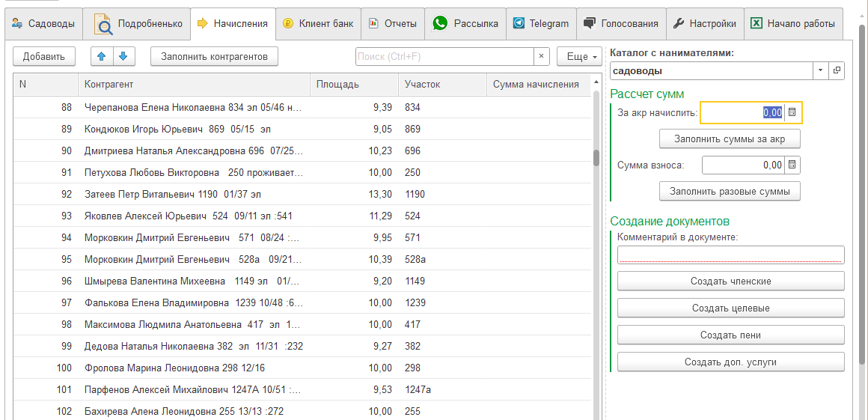This screenshot has height=420, width=868.
Task: Click 'Создать членские' button
Action: [730, 281]
